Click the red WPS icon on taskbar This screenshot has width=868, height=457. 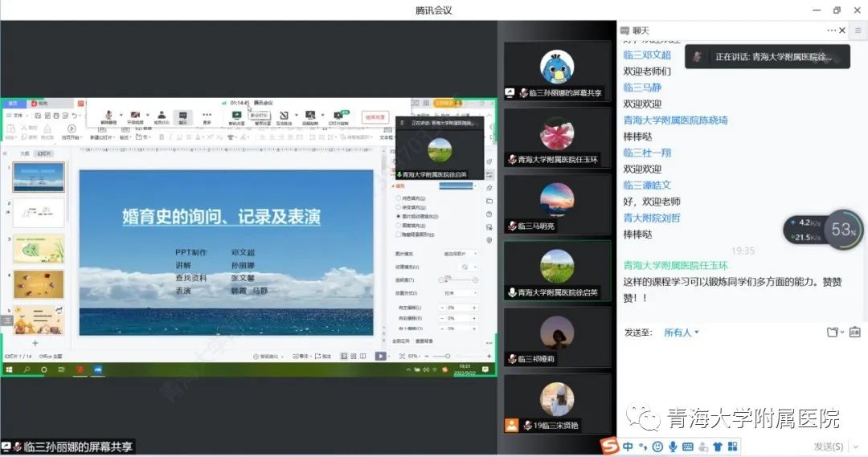[x=80, y=369]
